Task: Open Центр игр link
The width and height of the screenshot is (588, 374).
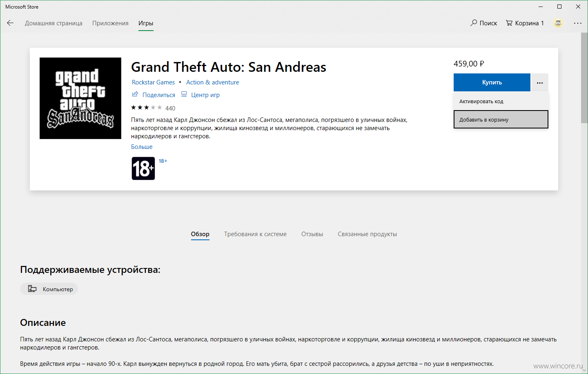Action: point(200,95)
